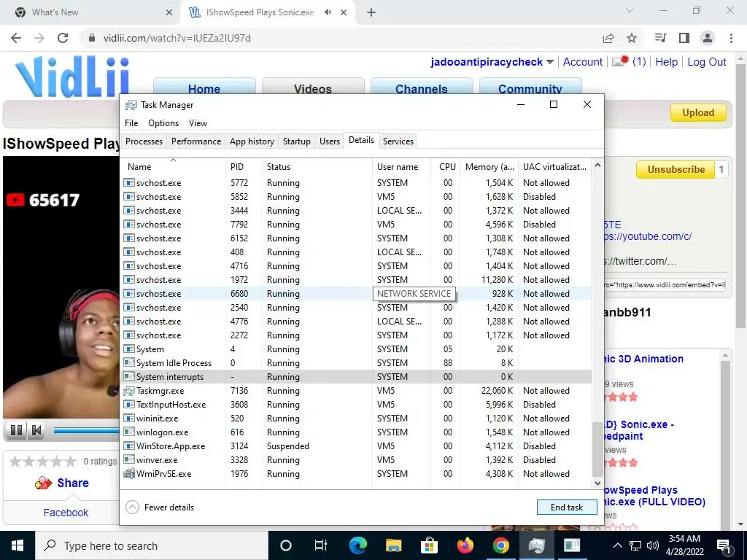The height and width of the screenshot is (560, 747).
Task: Open Task Manager File menu
Action: click(131, 122)
